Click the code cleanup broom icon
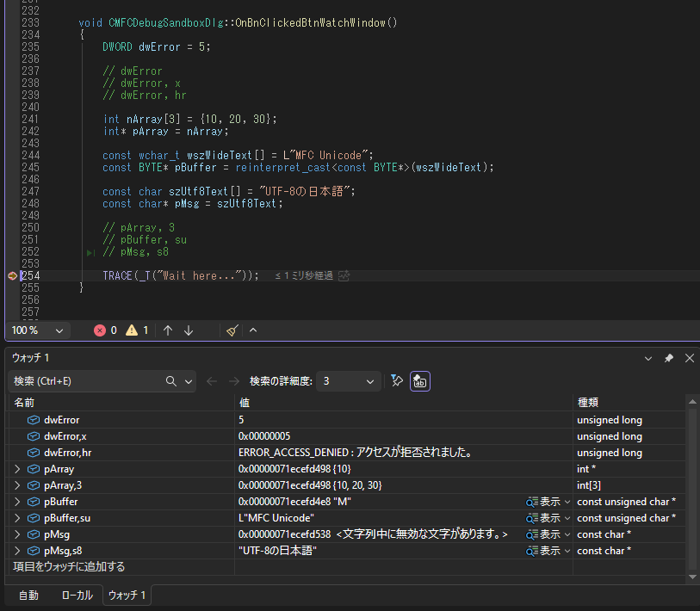 232,330
